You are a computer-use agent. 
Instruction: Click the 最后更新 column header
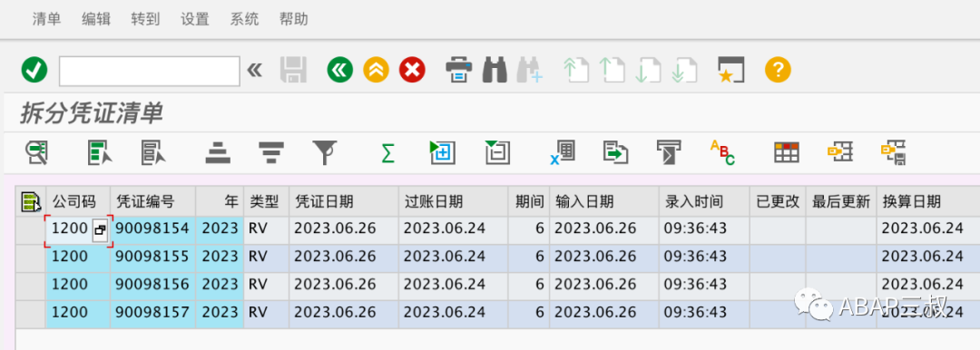tap(841, 201)
